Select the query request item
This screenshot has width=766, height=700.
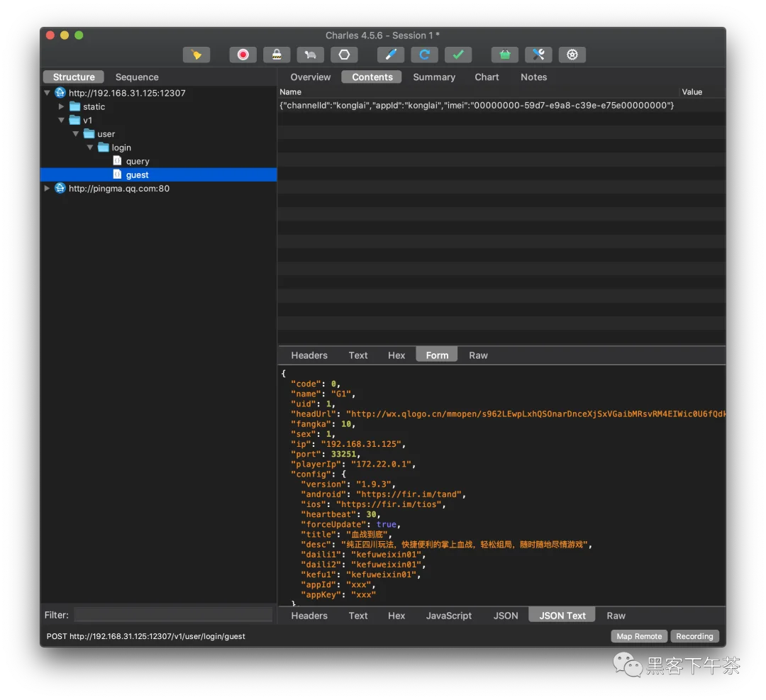click(138, 161)
